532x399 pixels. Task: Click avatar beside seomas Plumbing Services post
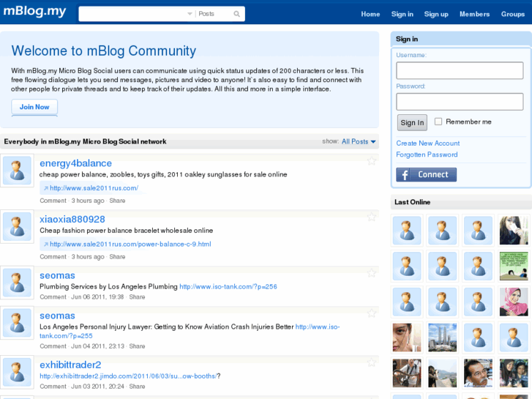pos(17,283)
